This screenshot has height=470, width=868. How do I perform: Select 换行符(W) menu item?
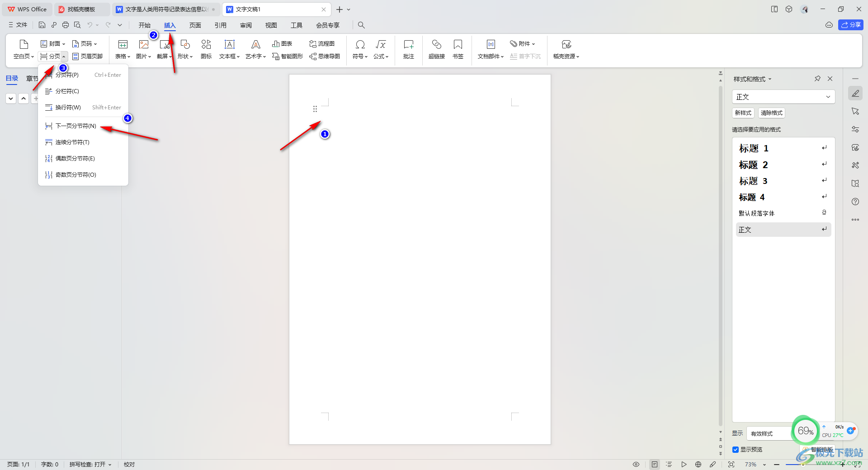[83, 108]
